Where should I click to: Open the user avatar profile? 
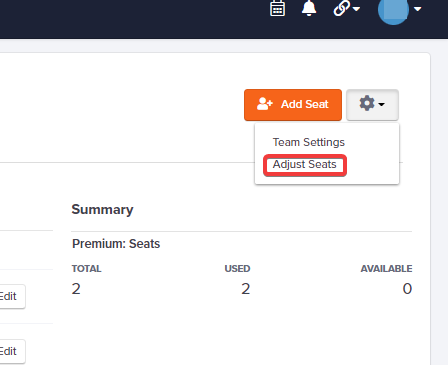point(393,9)
